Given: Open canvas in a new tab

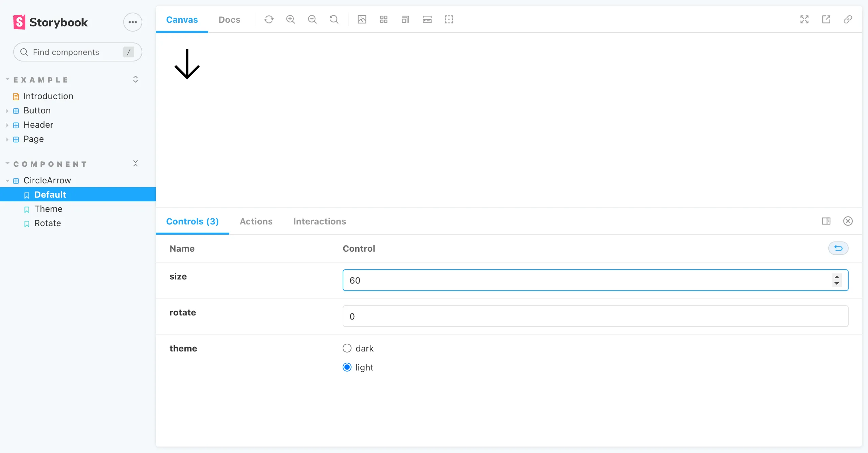Looking at the screenshot, I should click(826, 19).
